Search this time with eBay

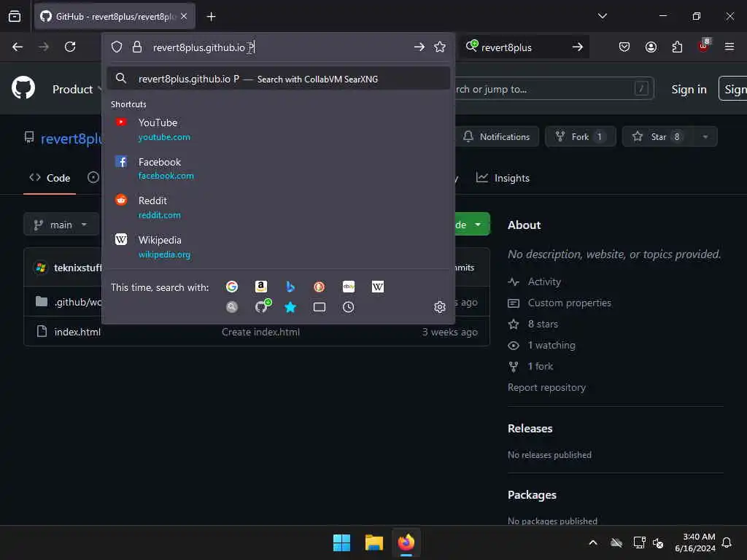pyautogui.click(x=349, y=287)
